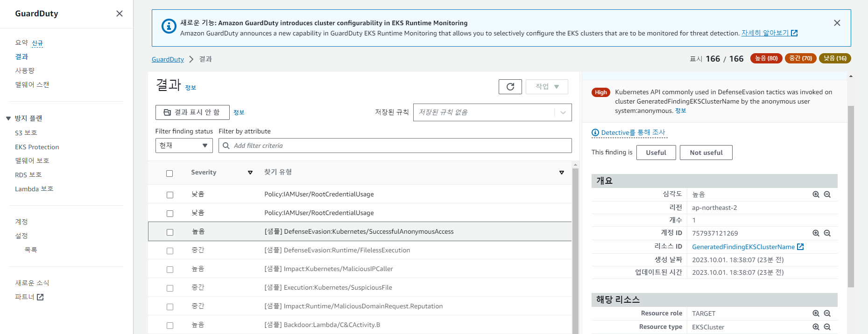
Task: Open Lambda 보호 in the sidebar
Action: 34,189
